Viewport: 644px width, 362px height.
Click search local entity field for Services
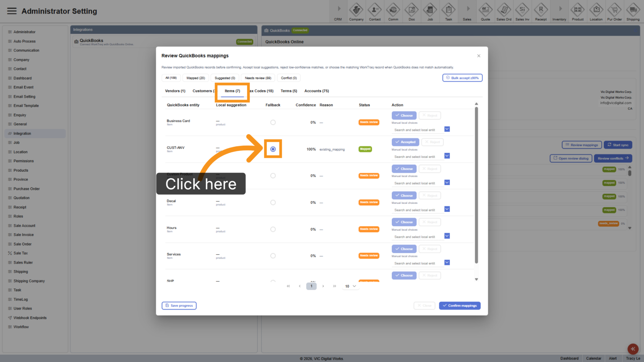[417, 263]
